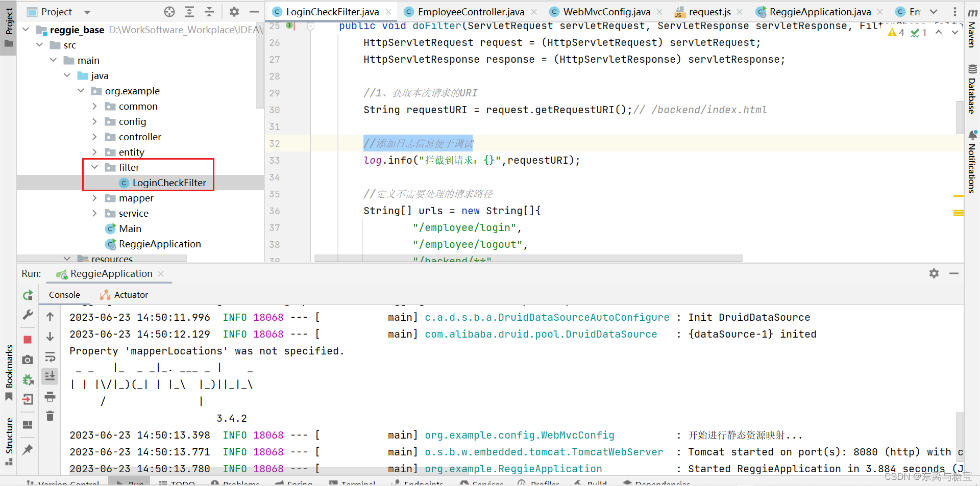Expand the mapper package

click(94, 198)
